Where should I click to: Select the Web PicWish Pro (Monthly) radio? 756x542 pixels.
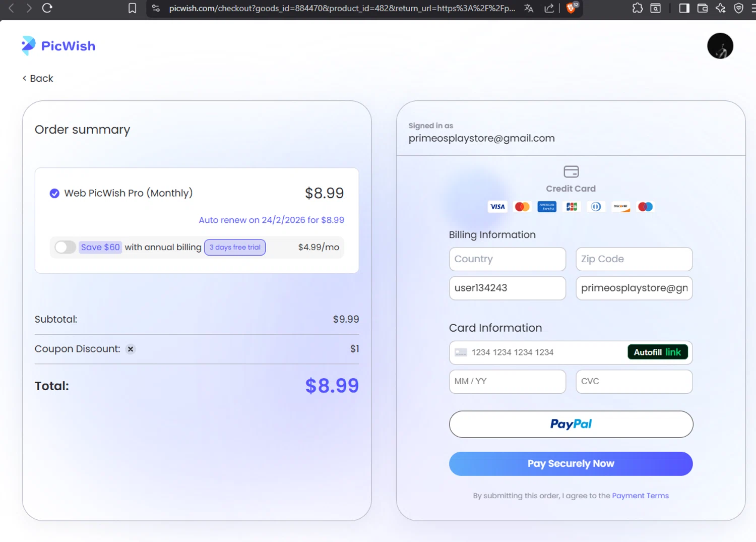54,193
